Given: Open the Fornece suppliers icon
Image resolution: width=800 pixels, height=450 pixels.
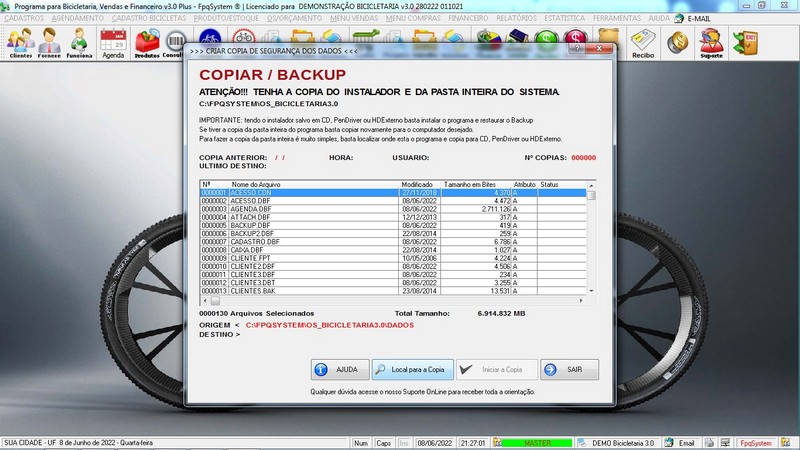Looking at the screenshot, I should [x=49, y=43].
